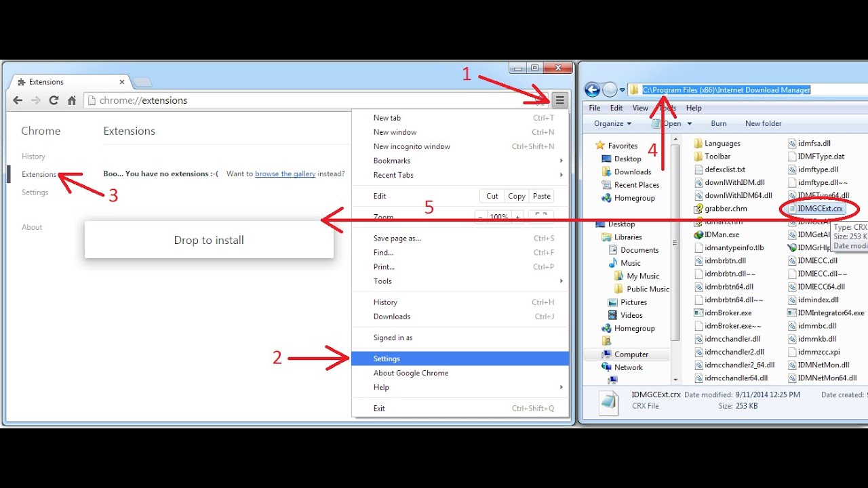Open About in Chrome sidebar

(x=32, y=227)
